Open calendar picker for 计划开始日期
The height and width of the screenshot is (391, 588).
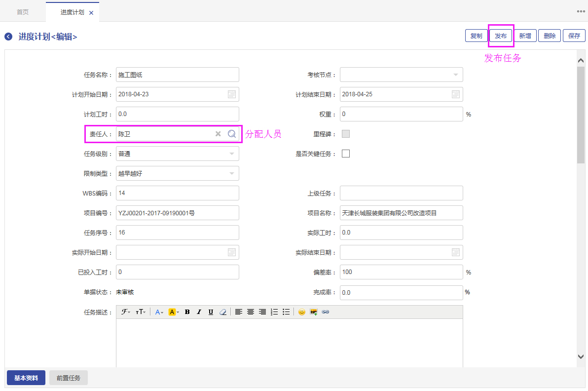[232, 94]
